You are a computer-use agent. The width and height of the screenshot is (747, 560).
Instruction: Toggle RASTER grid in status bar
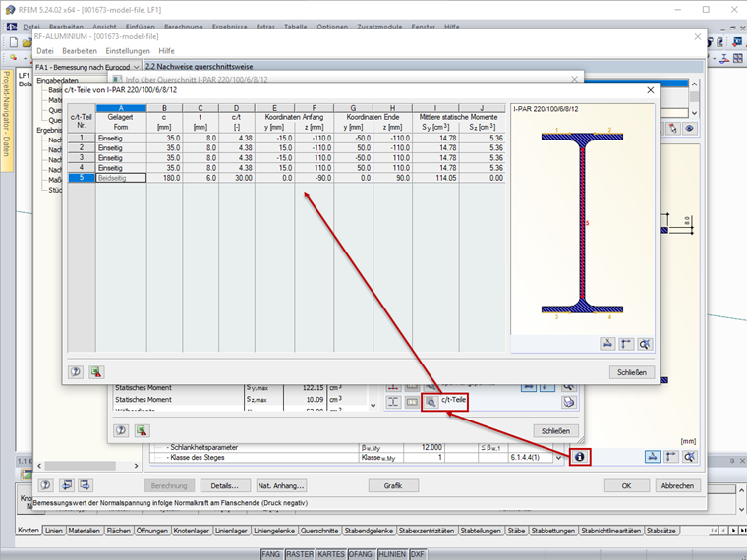coord(300,554)
